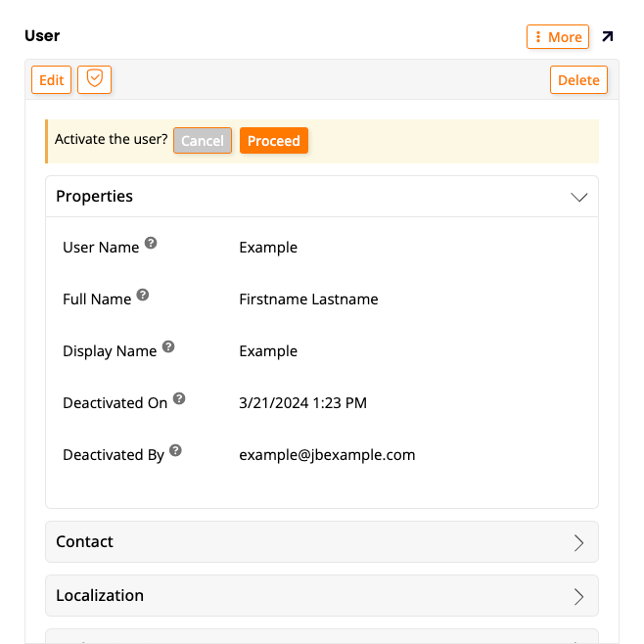
Task: Click the Full Name value Firstname Lastname
Action: coord(308,299)
